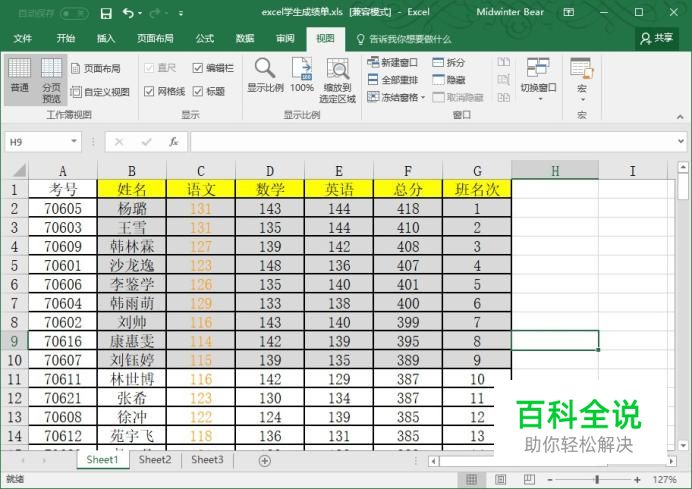
Task: Switch to the 数据 ribbon tab
Action: tap(245, 38)
